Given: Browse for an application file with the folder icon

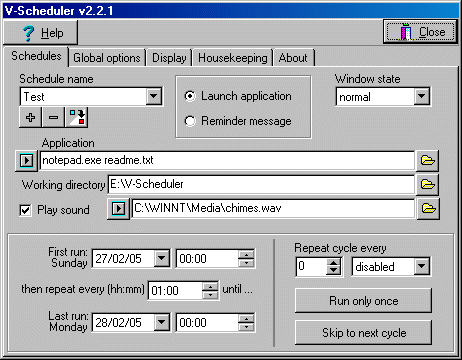Looking at the screenshot, I should click(x=427, y=161).
